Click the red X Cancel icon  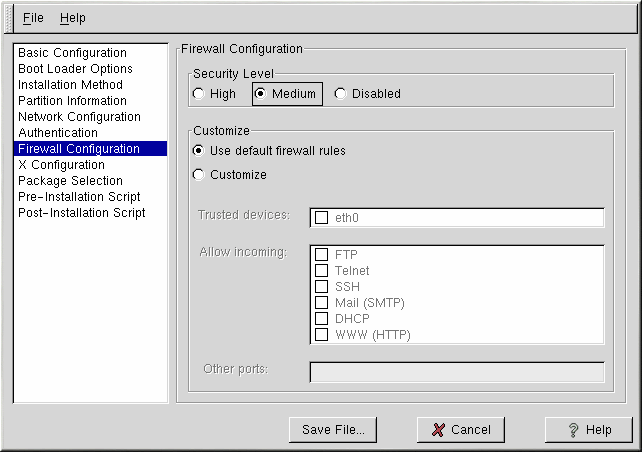coord(438,430)
